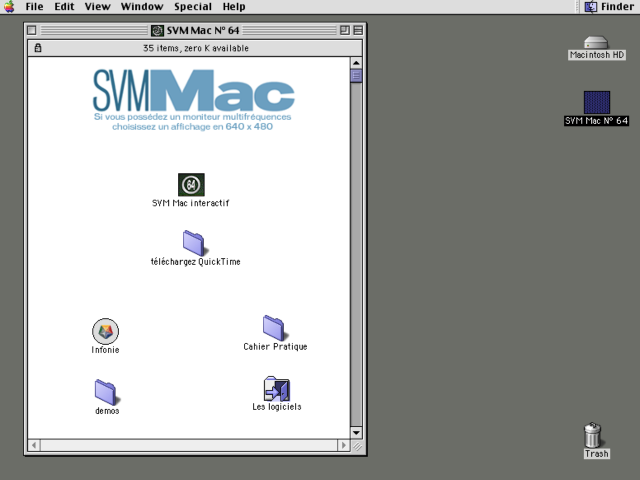The height and width of the screenshot is (480, 640).
Task: Click the 'SVM Mac interactif' label
Action: [x=191, y=203]
